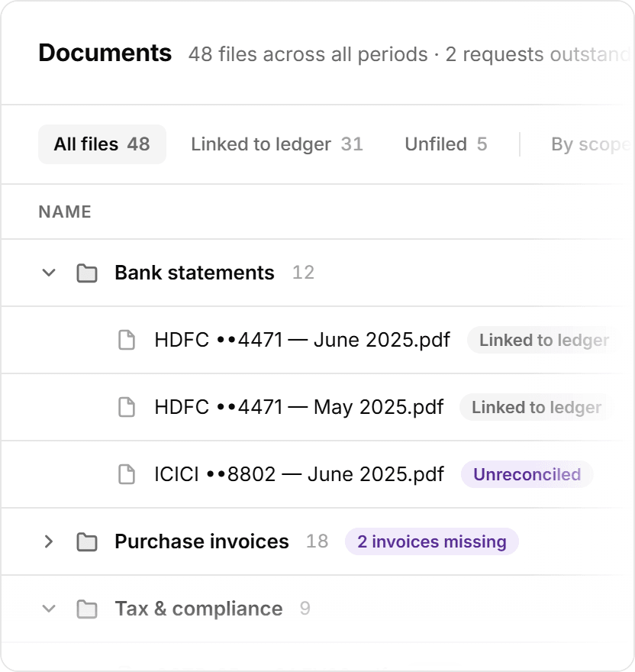Click file icon for ICICI June 2025.pdf
This screenshot has width=635, height=672.
click(127, 474)
